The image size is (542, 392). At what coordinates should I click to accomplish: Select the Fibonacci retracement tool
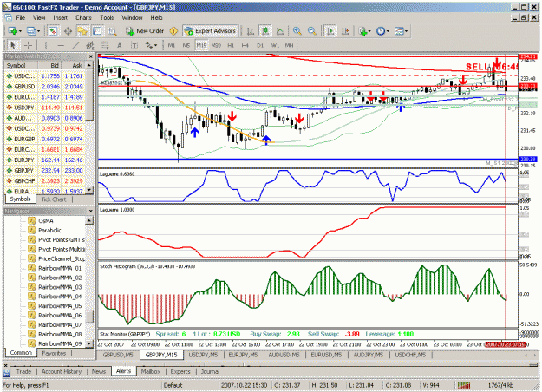105,45
